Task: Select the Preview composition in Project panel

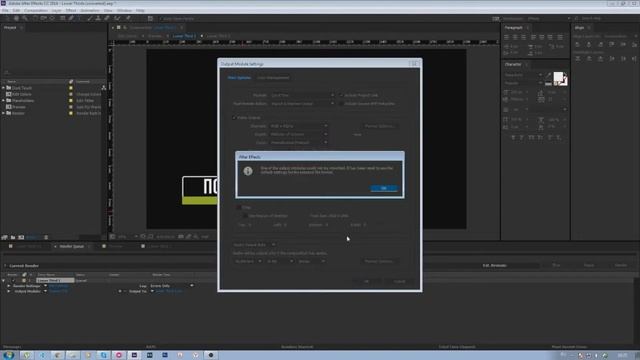Action: click(19, 107)
